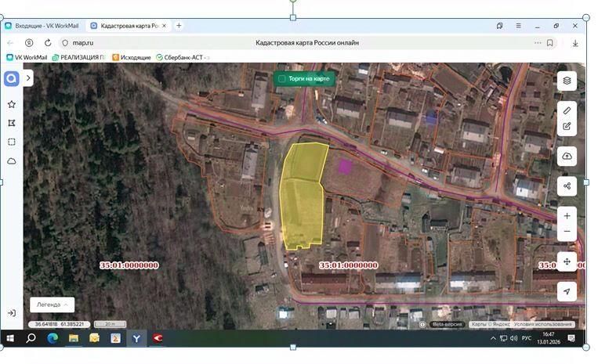The height and width of the screenshot is (364, 598).
Task: Show hidden system tray icons
Action: pyautogui.click(x=493, y=338)
